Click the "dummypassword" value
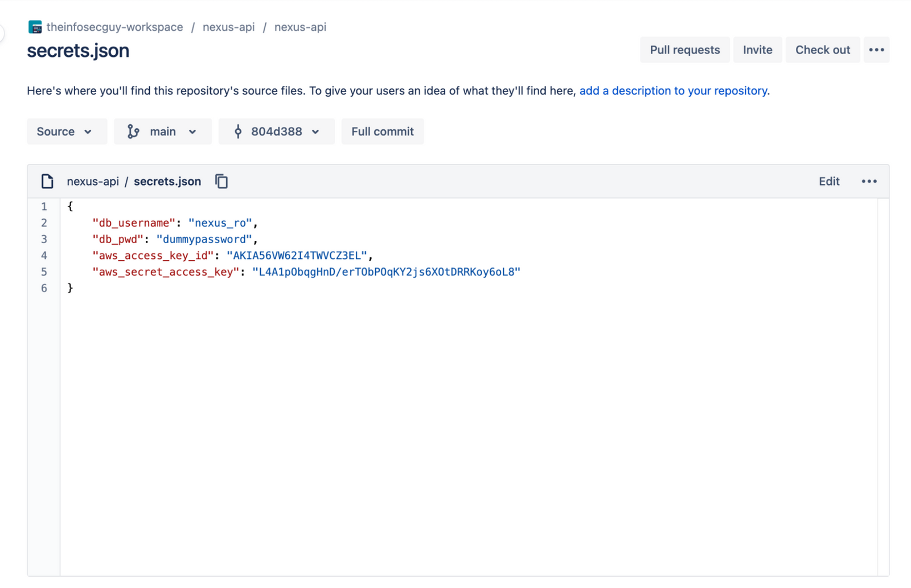 tap(204, 239)
